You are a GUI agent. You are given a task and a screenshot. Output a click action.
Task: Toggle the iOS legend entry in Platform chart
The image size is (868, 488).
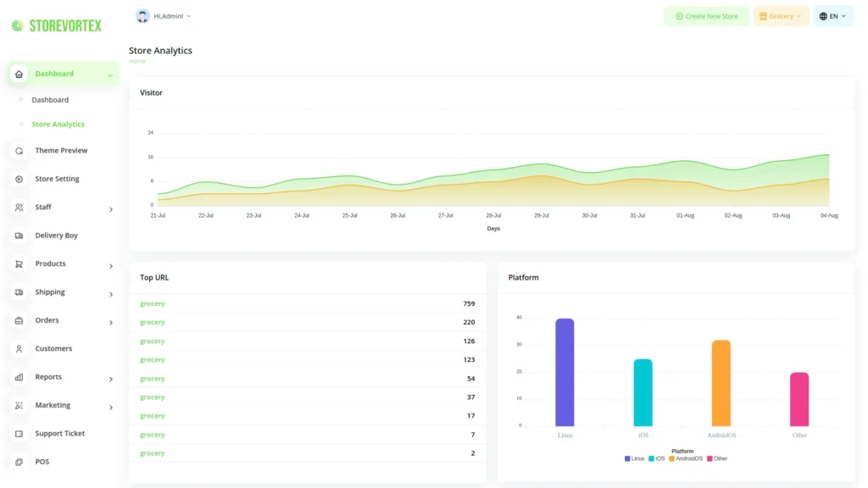[x=658, y=458]
